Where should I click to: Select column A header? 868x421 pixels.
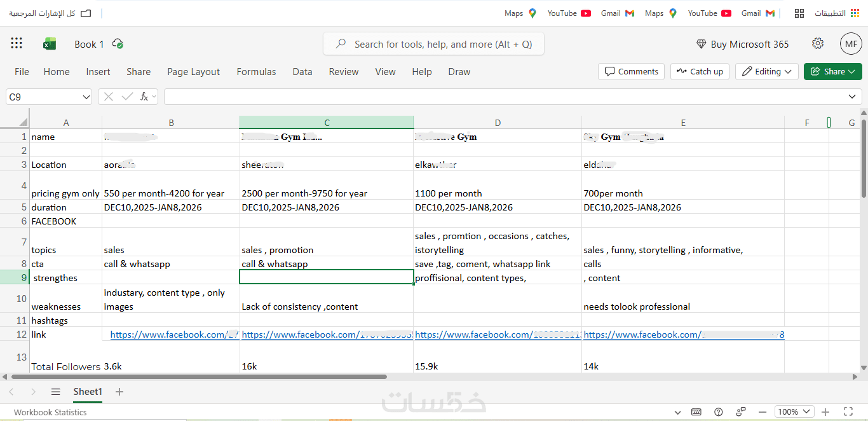pos(66,122)
